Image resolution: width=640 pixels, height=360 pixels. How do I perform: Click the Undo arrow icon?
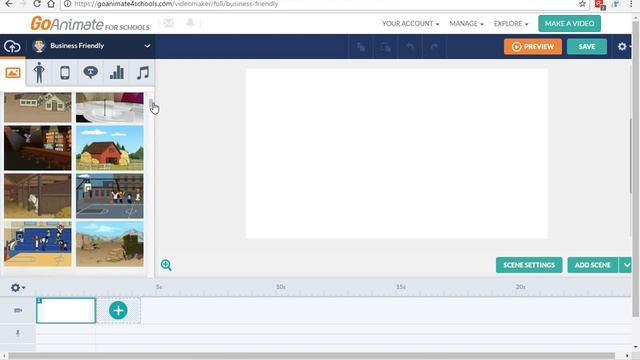pyautogui.click(x=410, y=47)
